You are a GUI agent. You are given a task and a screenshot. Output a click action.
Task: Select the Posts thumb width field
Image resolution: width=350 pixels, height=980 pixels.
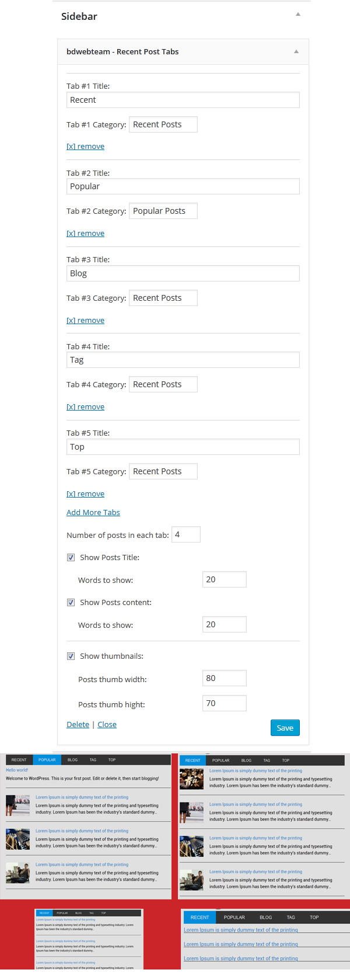(x=224, y=678)
